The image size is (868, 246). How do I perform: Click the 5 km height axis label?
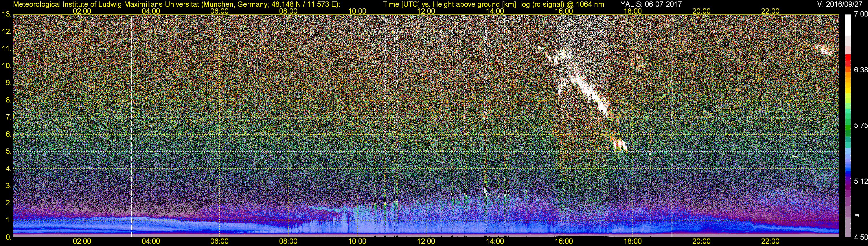8,152
